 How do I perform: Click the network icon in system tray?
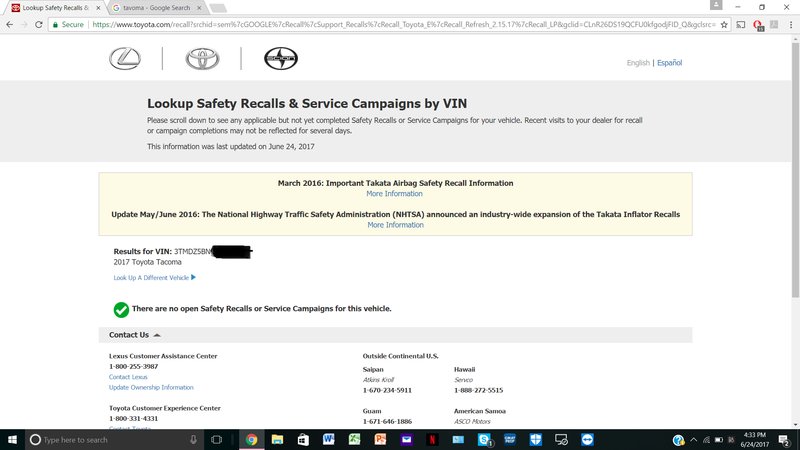click(706, 440)
